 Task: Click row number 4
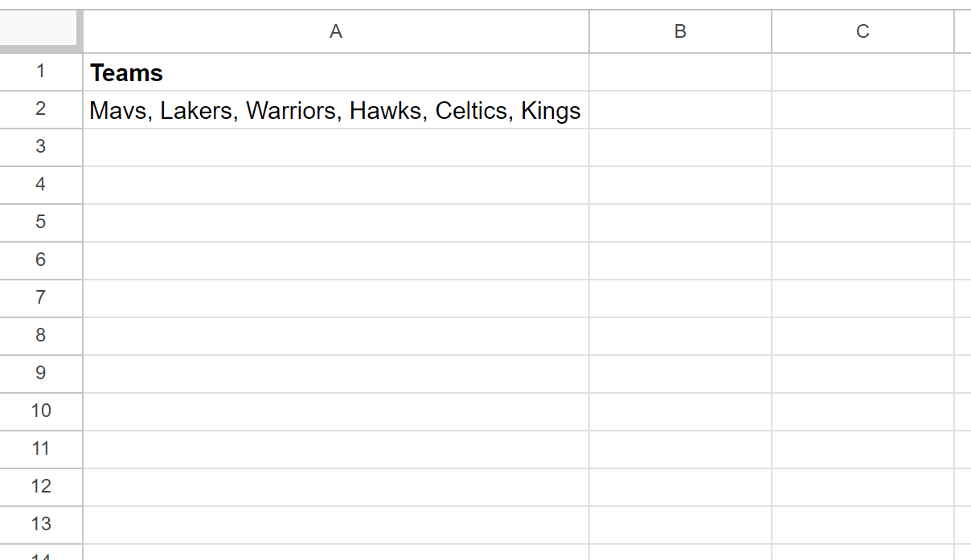[x=41, y=184]
